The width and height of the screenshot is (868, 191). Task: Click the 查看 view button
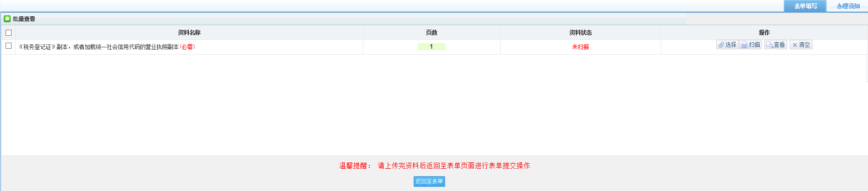pyautogui.click(x=775, y=45)
